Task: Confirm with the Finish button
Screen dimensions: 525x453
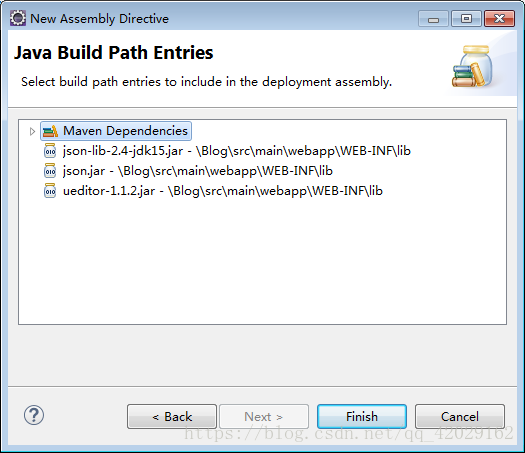Action: pos(362,417)
